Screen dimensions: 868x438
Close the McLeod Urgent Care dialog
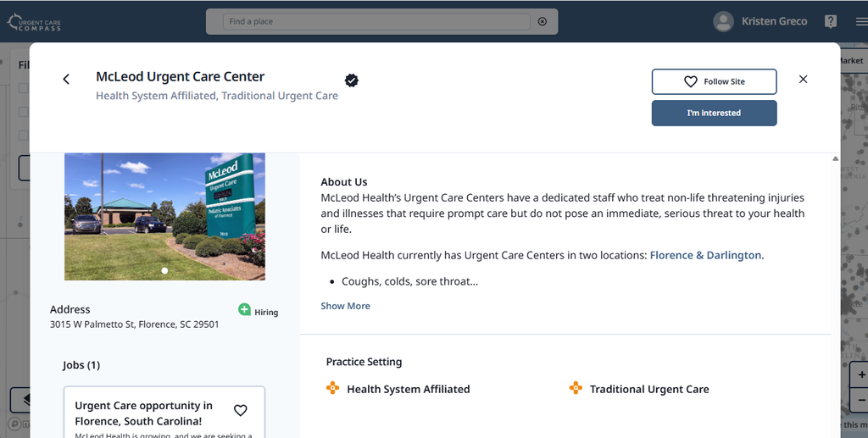pos(804,79)
